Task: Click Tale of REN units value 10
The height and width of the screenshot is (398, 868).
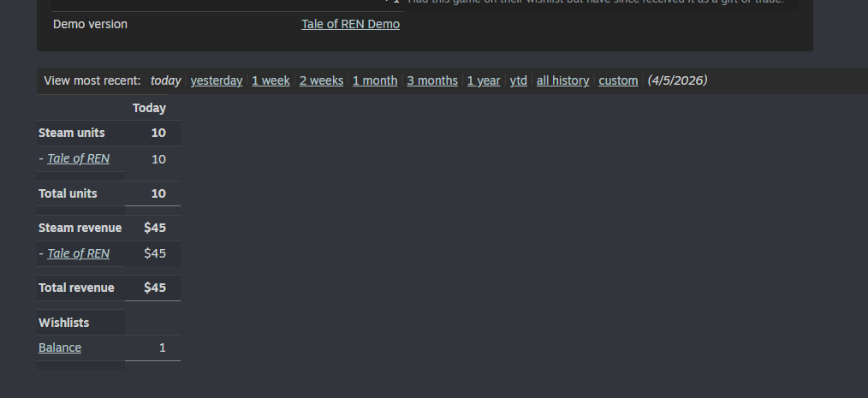Action: coord(158,159)
